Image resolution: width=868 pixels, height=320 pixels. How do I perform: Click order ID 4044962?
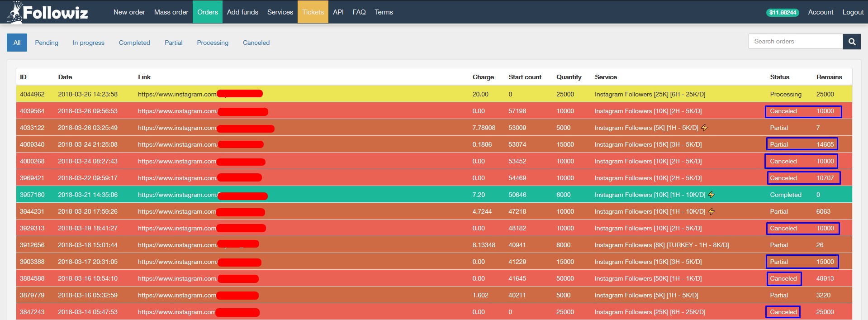click(x=32, y=94)
